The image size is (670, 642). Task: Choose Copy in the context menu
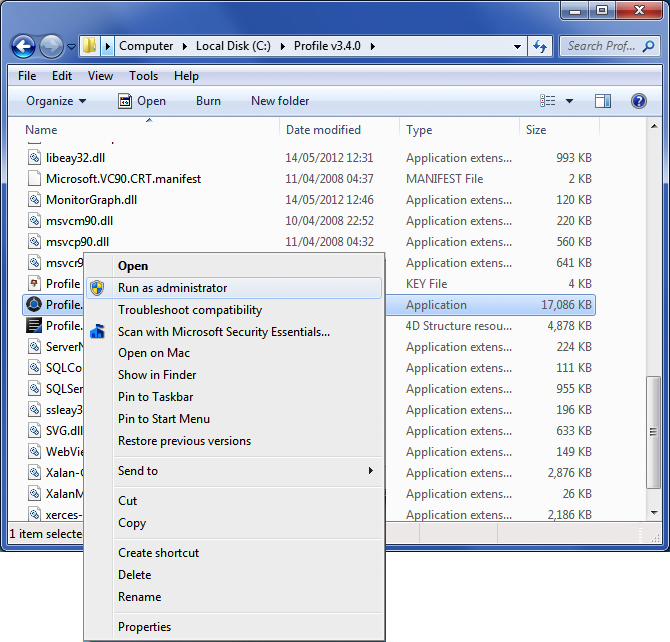click(234, 523)
